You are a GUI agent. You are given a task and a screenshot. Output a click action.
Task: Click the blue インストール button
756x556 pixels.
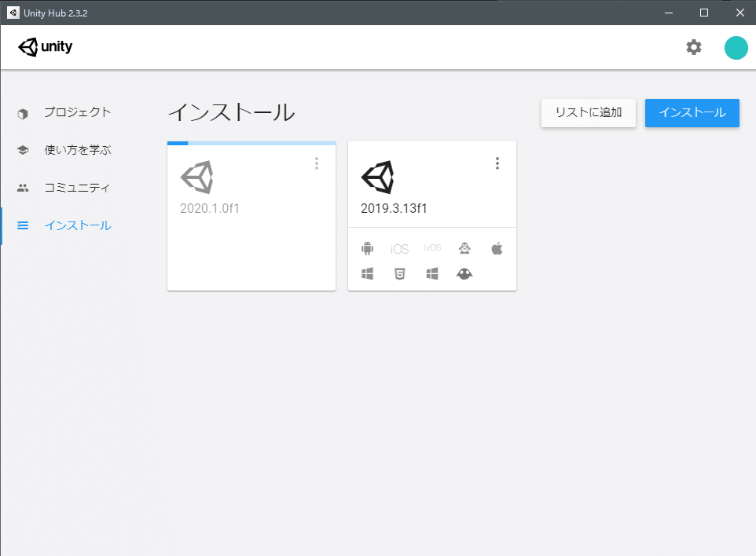[692, 113]
